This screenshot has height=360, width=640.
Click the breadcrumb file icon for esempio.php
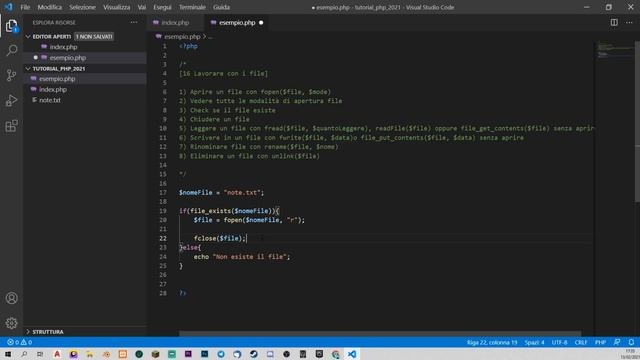click(158, 36)
